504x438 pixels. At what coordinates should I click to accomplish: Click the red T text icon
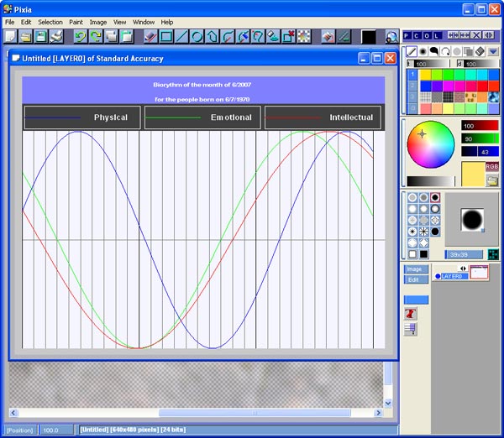pos(411,313)
